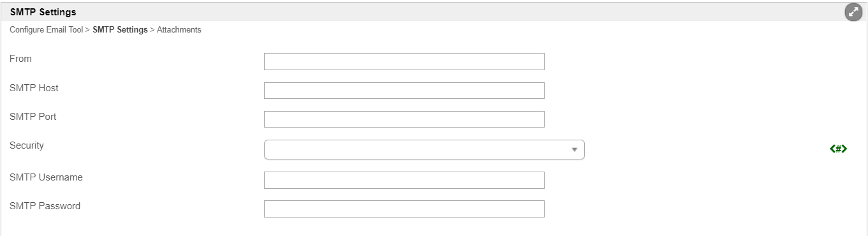This screenshot has height=236, width=868.
Task: Expand the SMTP Settings panel to fullscreen
Action: click(853, 11)
